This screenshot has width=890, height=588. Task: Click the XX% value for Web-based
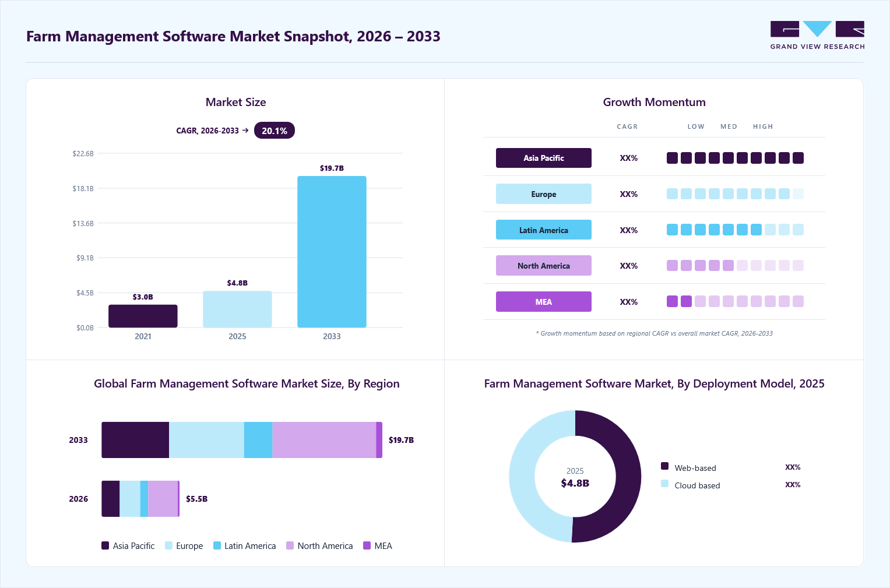click(793, 467)
